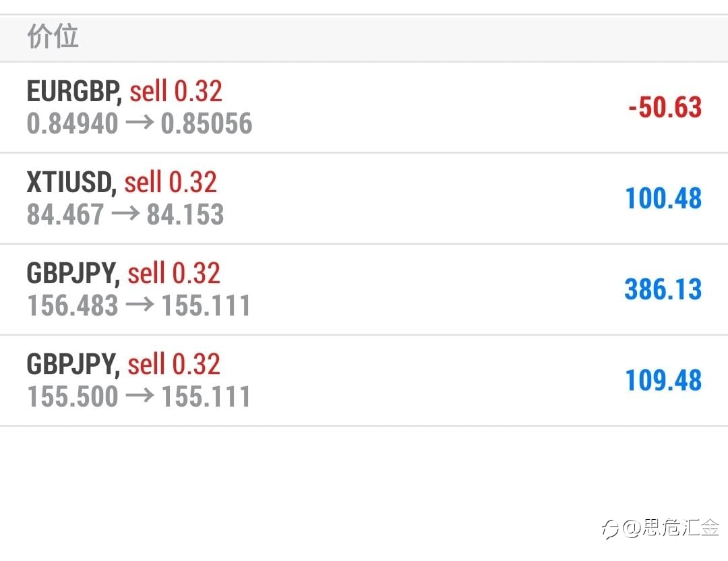Click the arrow after price 156.483
Image resolution: width=728 pixels, height=561 pixels.
(x=140, y=305)
